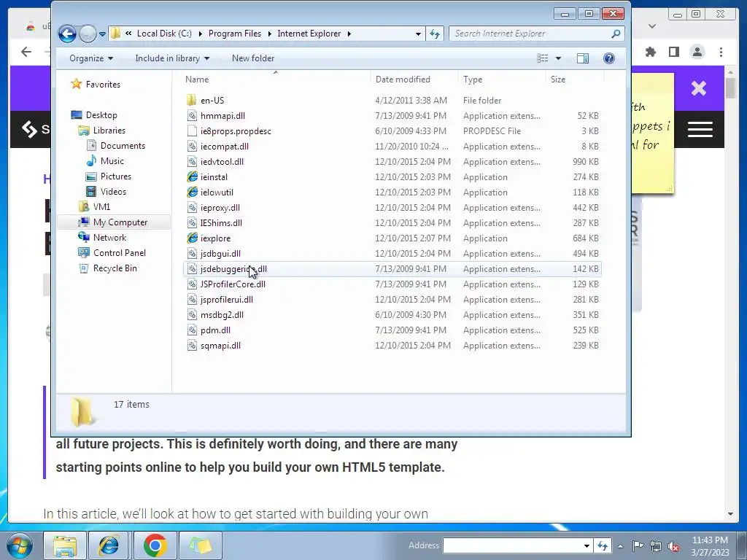
Task: Sort by Name column header
Action: click(x=275, y=79)
